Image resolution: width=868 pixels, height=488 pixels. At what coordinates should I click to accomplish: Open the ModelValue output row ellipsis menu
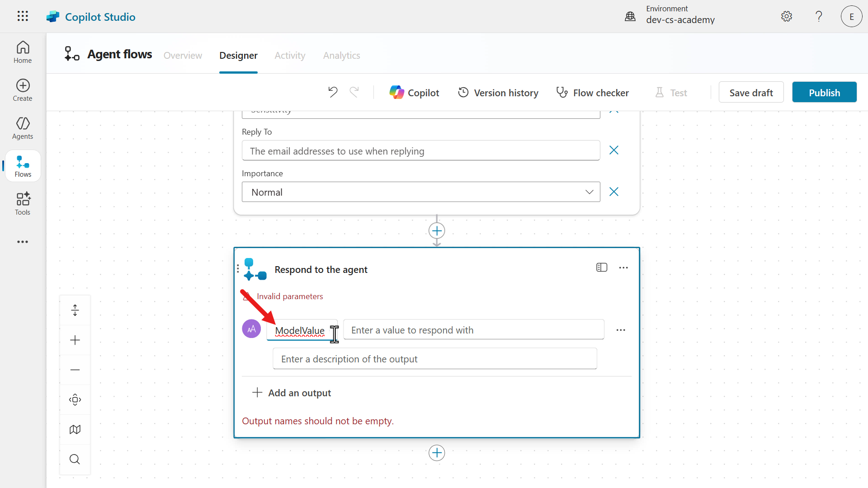click(x=621, y=330)
